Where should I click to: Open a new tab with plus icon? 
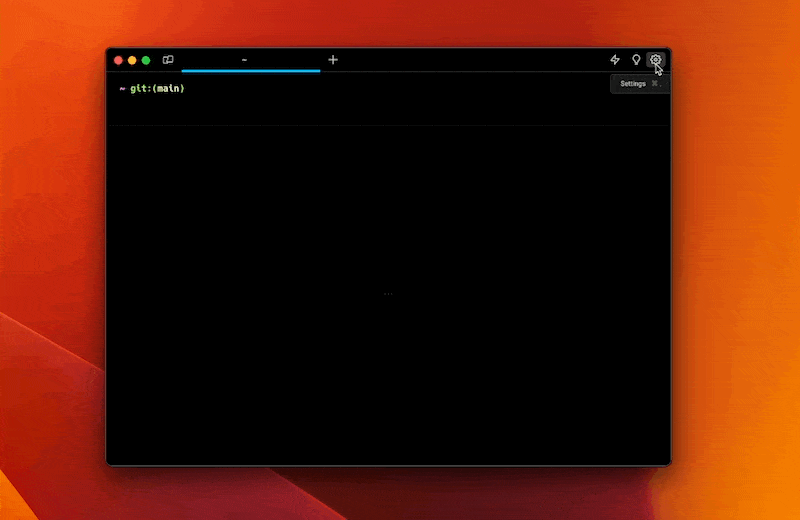click(x=333, y=60)
